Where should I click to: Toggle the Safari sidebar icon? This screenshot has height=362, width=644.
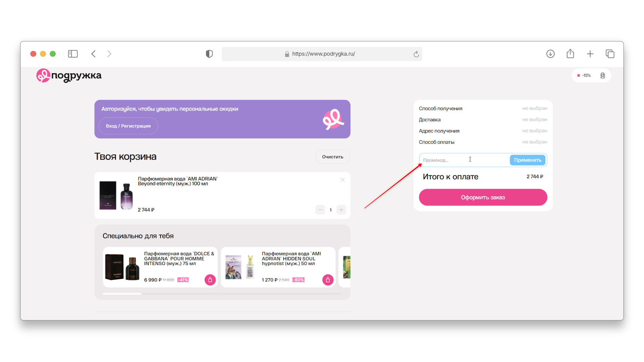(73, 54)
